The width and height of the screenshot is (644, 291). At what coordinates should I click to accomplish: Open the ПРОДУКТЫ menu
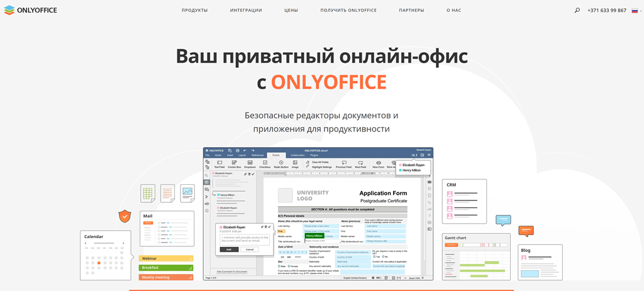click(x=195, y=10)
